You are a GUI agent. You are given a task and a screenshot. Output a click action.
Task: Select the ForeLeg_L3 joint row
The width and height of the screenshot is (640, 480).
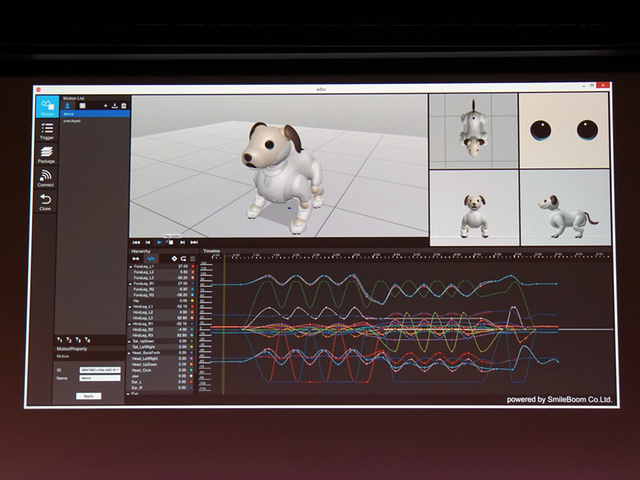coord(162,278)
